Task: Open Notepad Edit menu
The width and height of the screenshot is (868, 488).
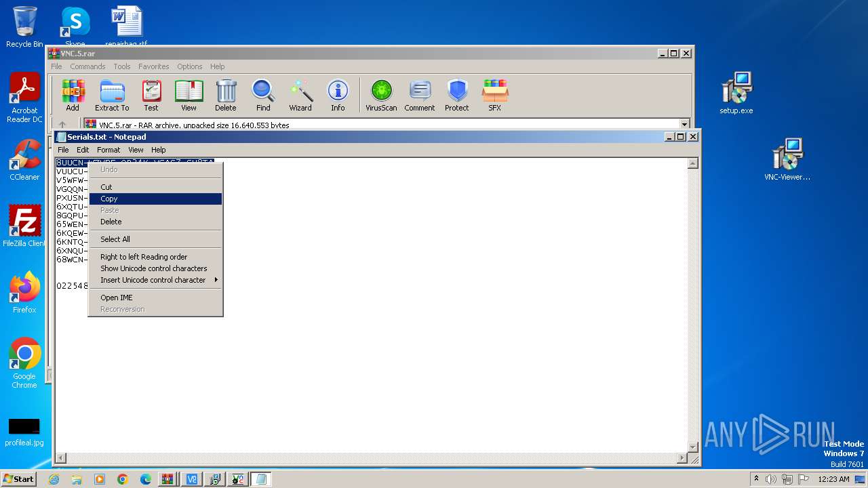Action: (83, 150)
